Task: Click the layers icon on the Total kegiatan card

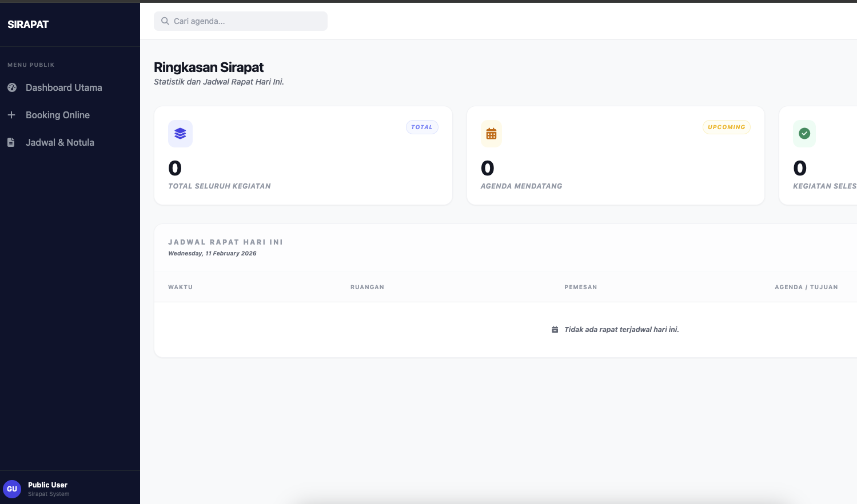Action: 180,133
